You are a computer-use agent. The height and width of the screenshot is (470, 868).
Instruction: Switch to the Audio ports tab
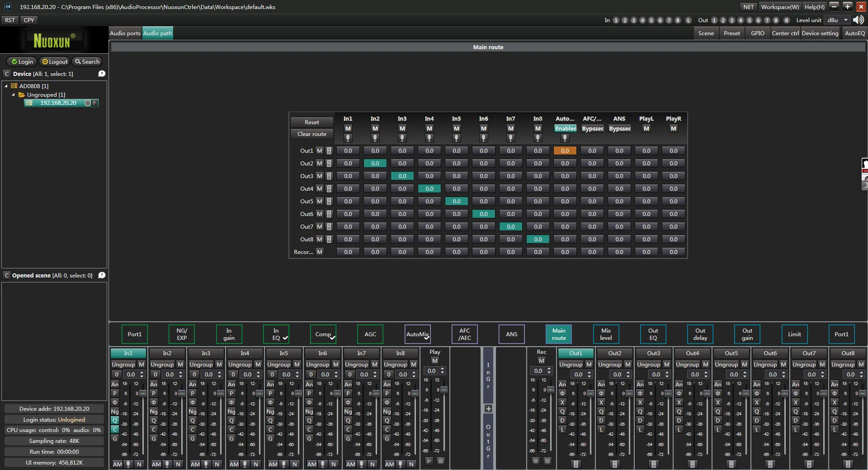[125, 33]
